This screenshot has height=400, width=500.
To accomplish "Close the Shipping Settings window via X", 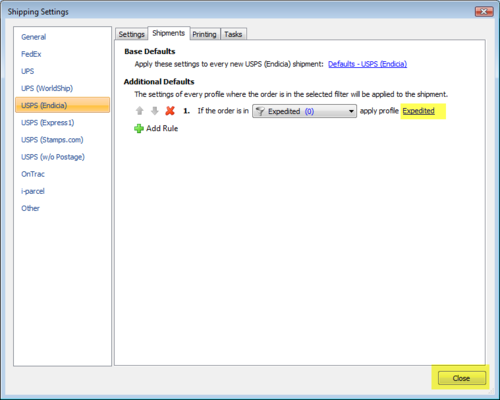I will pyautogui.click(x=484, y=12).
